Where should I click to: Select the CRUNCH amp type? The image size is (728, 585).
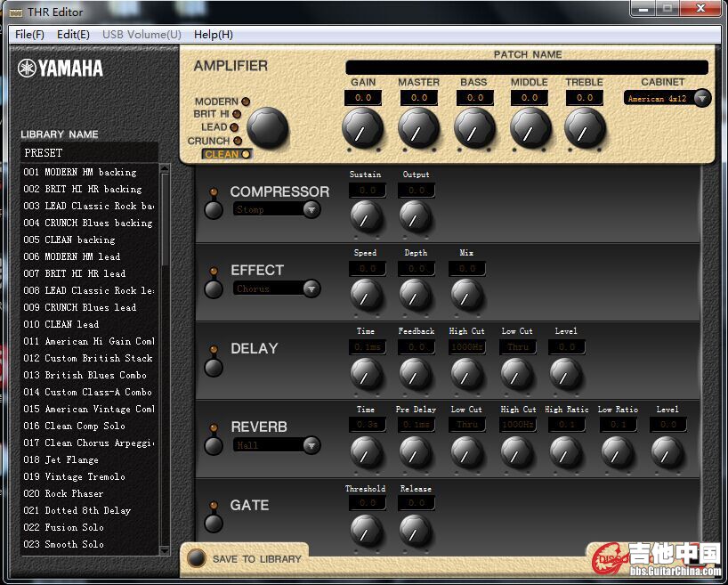tap(214, 141)
